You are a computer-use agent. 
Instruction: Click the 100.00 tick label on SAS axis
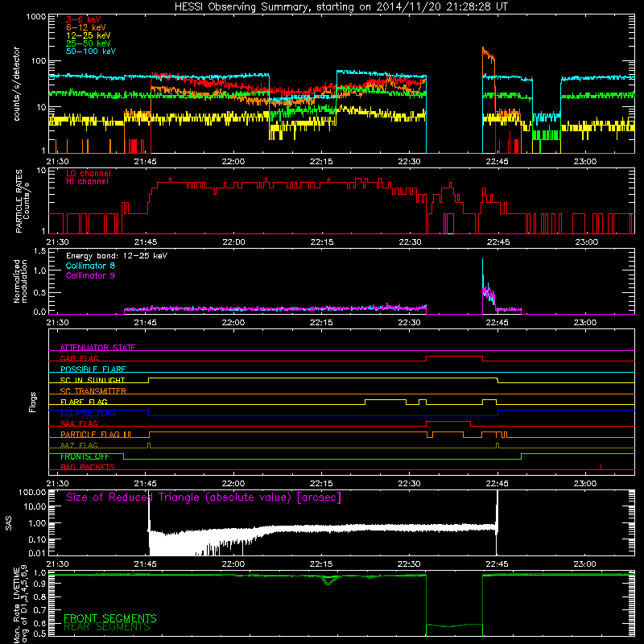(x=32, y=492)
